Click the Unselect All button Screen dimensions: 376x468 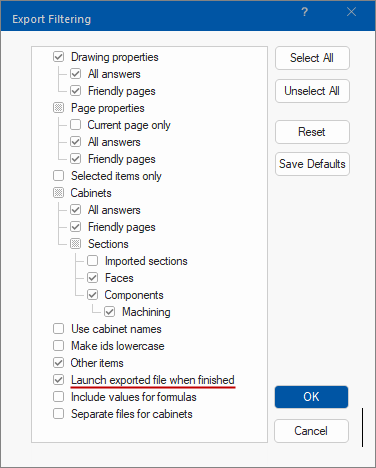(x=312, y=91)
